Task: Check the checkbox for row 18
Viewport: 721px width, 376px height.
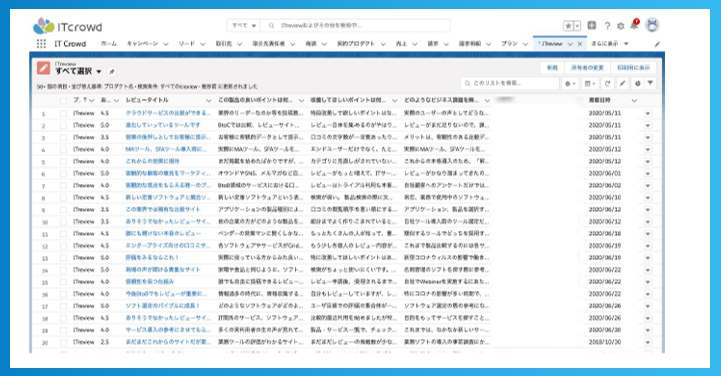Action: (x=63, y=318)
